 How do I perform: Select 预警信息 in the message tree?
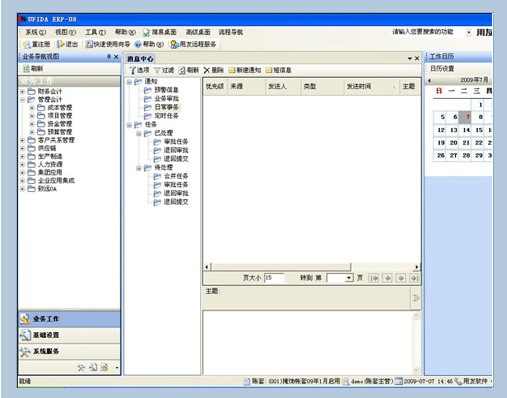pyautogui.click(x=167, y=90)
